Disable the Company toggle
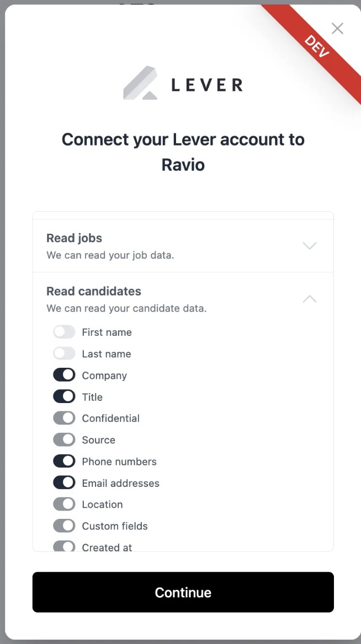 pos(64,375)
